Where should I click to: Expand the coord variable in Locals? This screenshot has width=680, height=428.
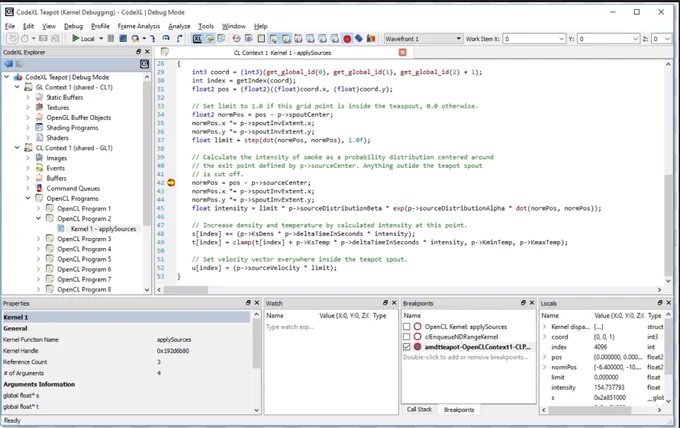545,337
